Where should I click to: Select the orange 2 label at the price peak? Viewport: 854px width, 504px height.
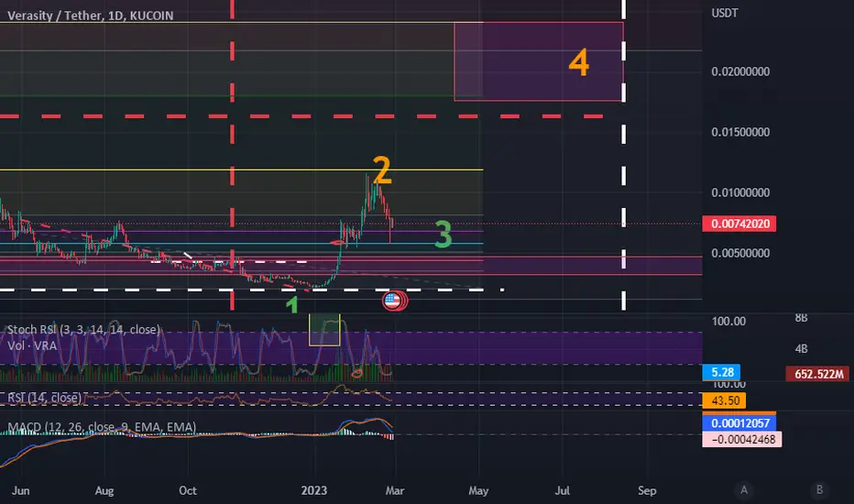(382, 170)
